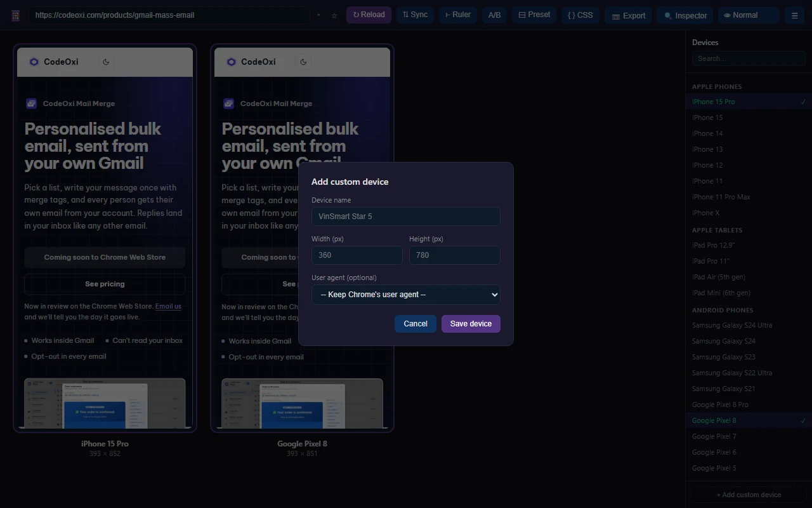Enable iPad Pro 12.9" device

[749, 245]
